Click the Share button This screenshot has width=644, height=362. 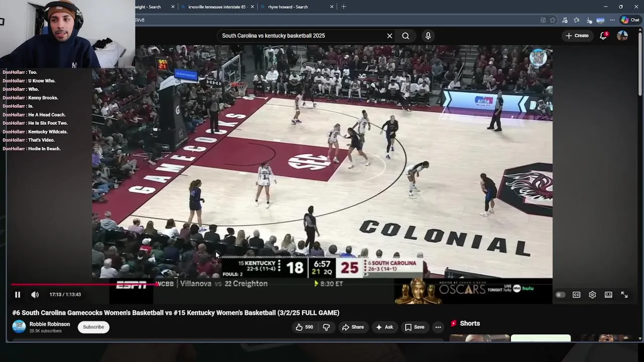[353, 327]
